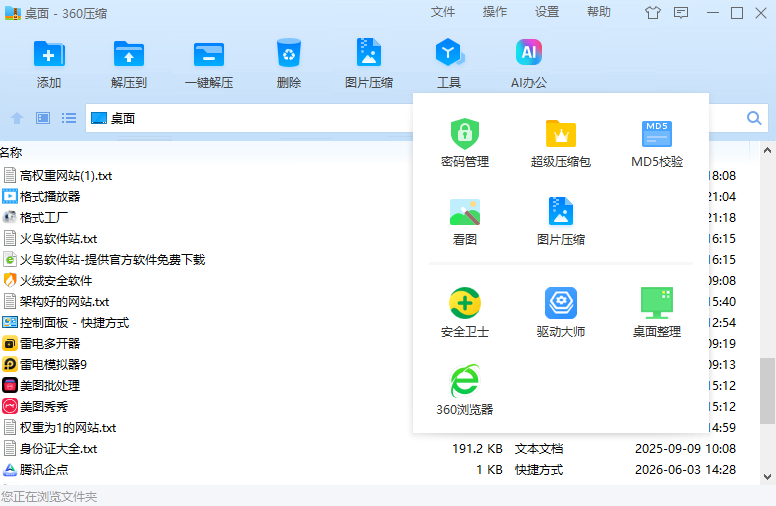Click the 删除 delete trash icon
776x506 pixels.
(289, 53)
